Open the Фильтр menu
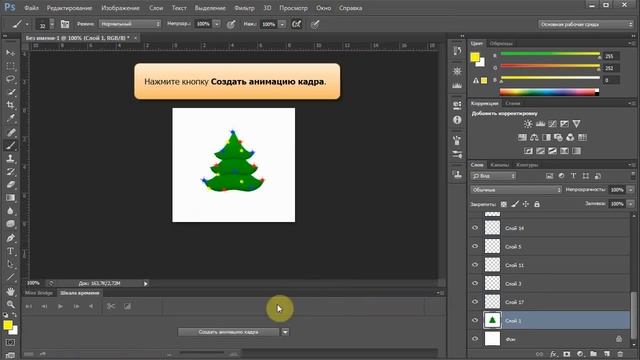 (x=244, y=8)
